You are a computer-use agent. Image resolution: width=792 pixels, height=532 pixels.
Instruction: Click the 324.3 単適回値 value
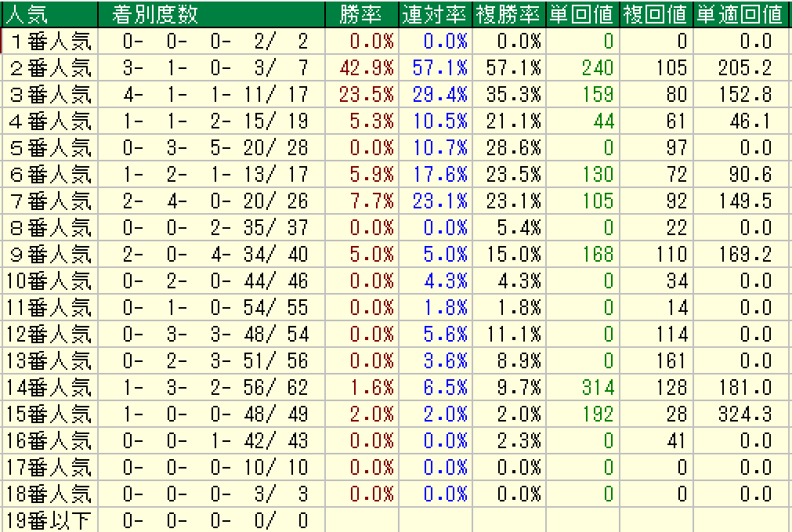[x=745, y=414]
